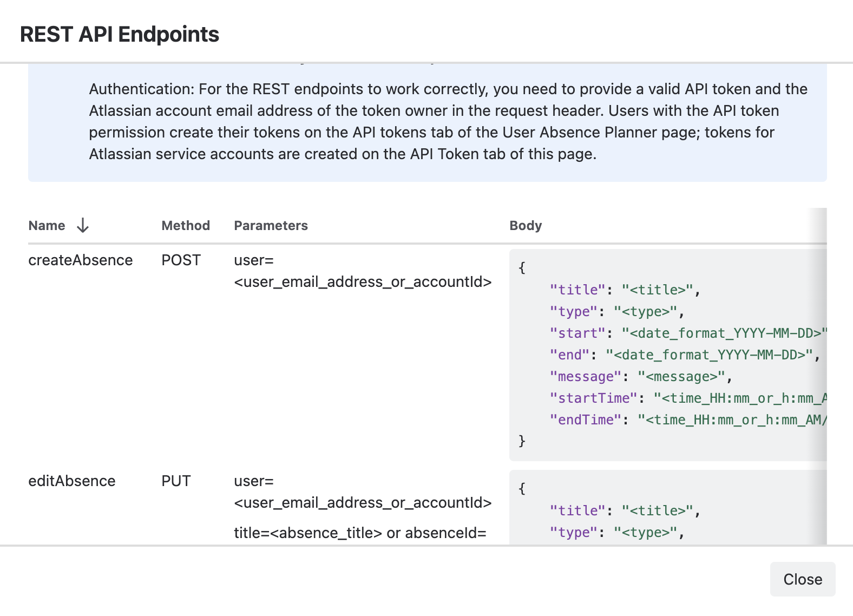Viewport: 853px width, 616px height.
Task: Click the "startTime" line in createAbsence body
Action: [x=688, y=398]
